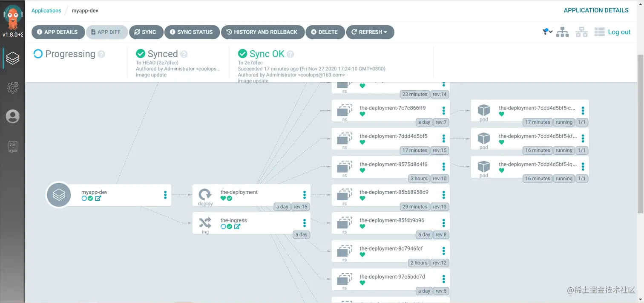Screen dimensions: 644x303
Task: Click the APPLICATION DETAILS heading
Action: (x=596, y=10)
